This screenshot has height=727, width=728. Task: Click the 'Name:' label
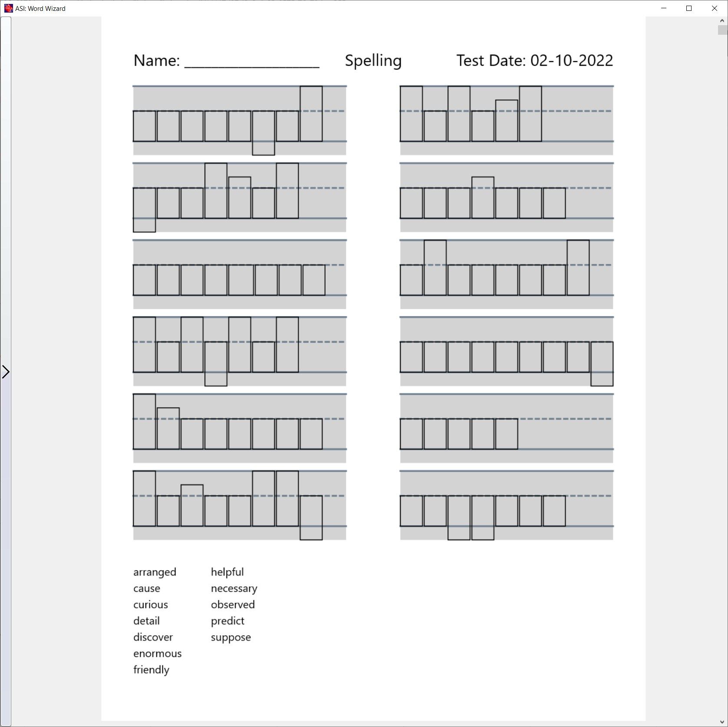pyautogui.click(x=157, y=60)
